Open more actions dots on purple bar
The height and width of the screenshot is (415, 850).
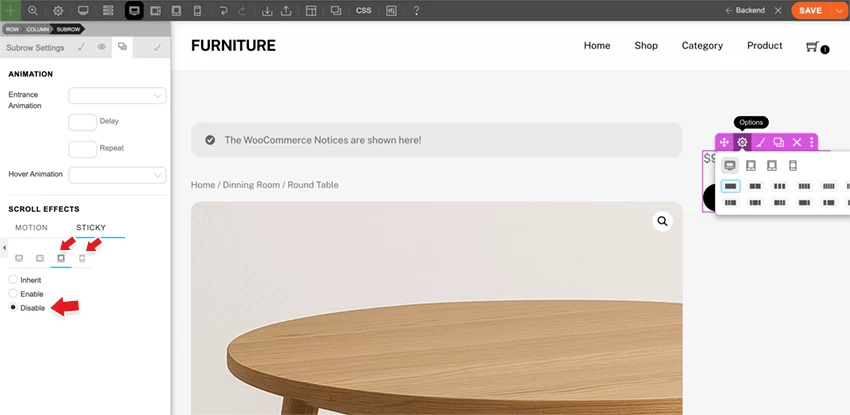[812, 142]
